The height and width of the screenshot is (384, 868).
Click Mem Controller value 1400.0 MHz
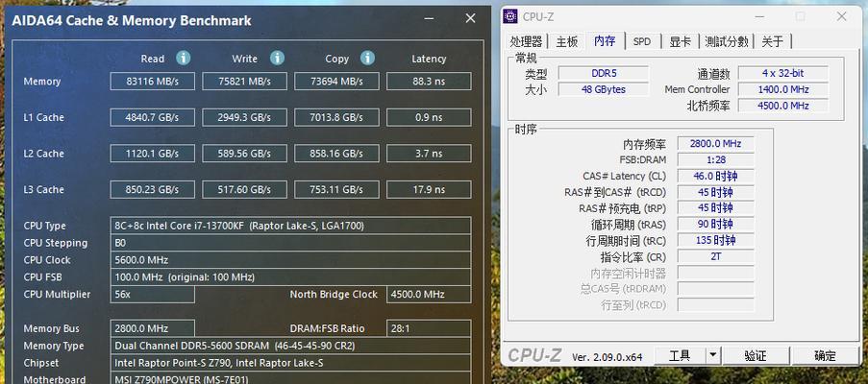(x=782, y=89)
